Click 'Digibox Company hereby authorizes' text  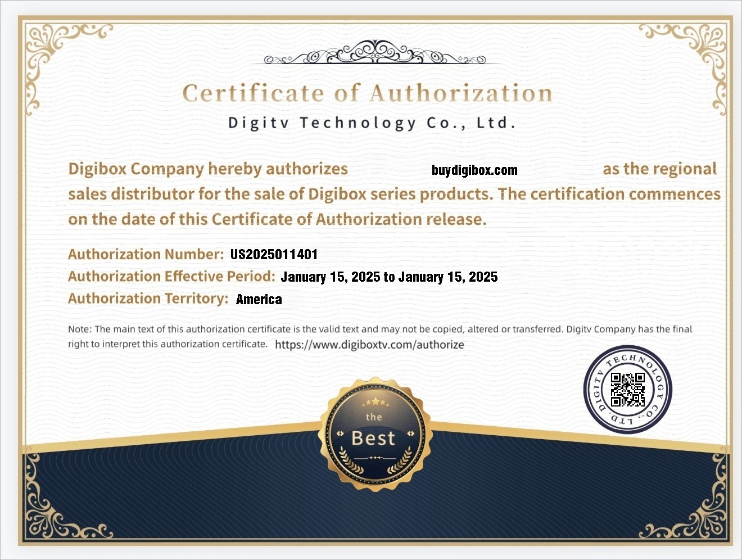coord(208,169)
